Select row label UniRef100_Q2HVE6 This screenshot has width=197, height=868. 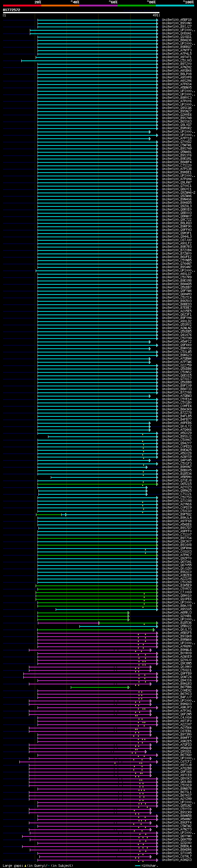point(177,115)
